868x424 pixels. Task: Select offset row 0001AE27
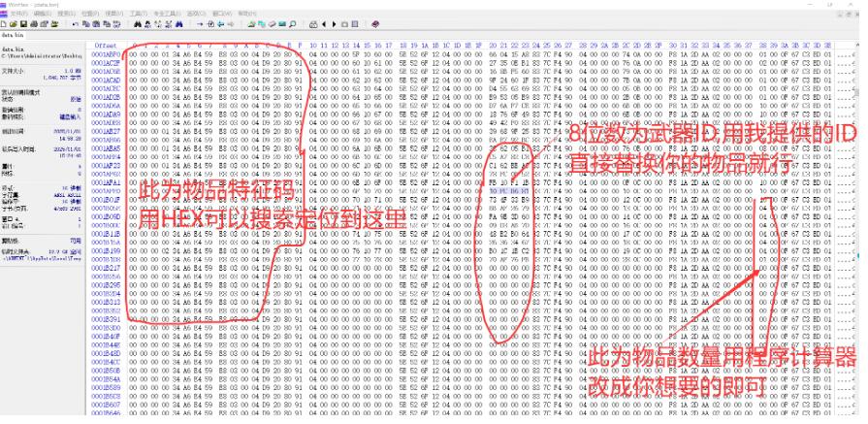[x=105, y=131]
